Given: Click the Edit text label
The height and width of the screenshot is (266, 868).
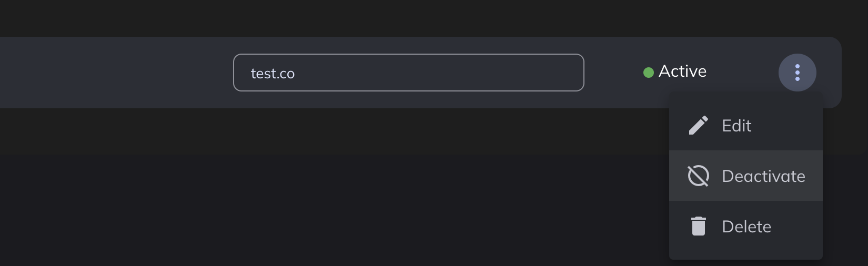Looking at the screenshot, I should pos(736,126).
